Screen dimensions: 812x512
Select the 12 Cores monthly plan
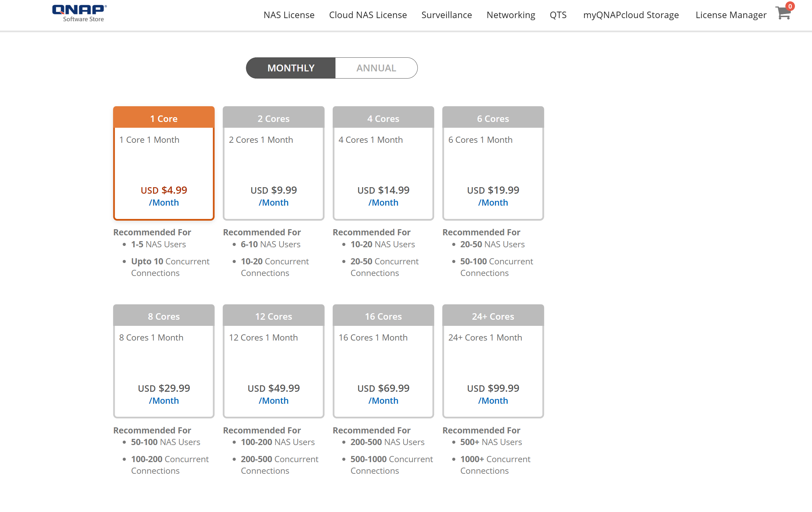click(x=273, y=360)
